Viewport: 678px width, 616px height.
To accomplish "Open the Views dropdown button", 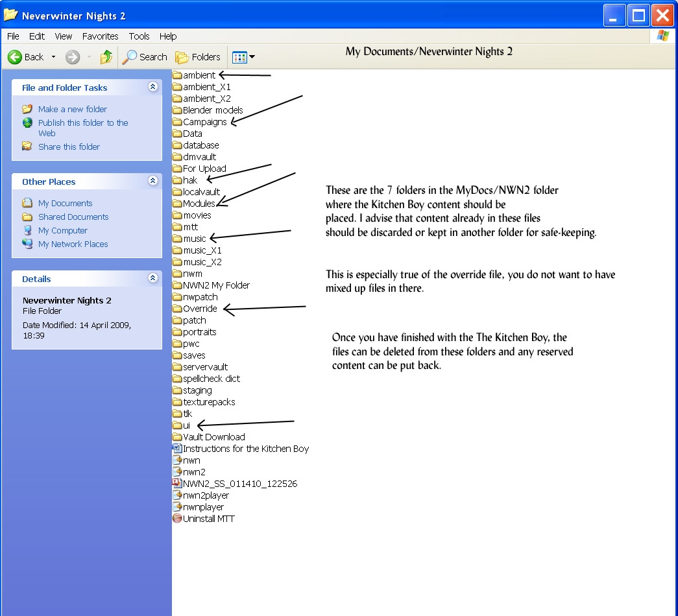I will 243,57.
